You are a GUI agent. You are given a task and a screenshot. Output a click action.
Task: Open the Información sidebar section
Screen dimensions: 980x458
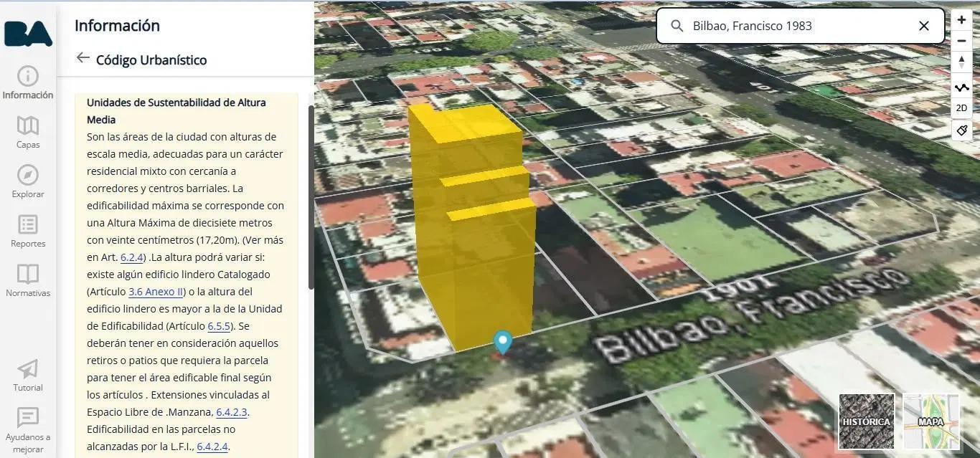tap(28, 82)
